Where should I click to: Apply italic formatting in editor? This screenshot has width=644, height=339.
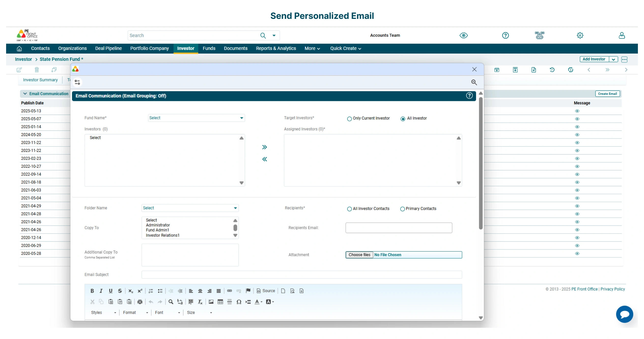tap(101, 291)
